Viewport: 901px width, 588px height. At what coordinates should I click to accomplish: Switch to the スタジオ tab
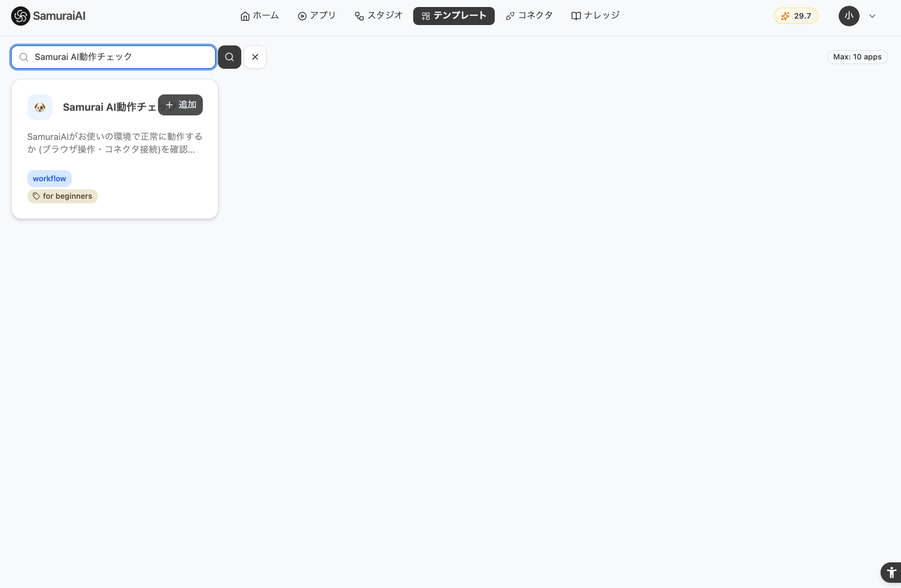(x=378, y=16)
